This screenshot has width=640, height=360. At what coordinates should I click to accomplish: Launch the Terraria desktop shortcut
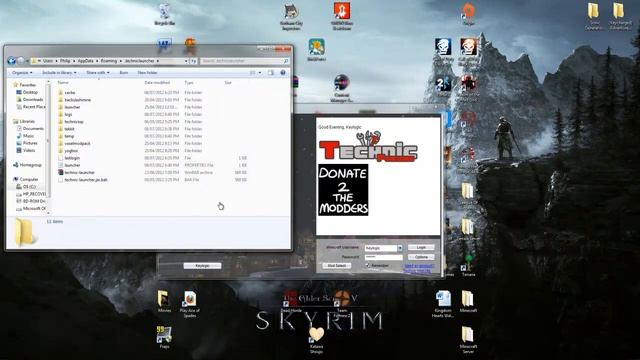tap(468, 265)
